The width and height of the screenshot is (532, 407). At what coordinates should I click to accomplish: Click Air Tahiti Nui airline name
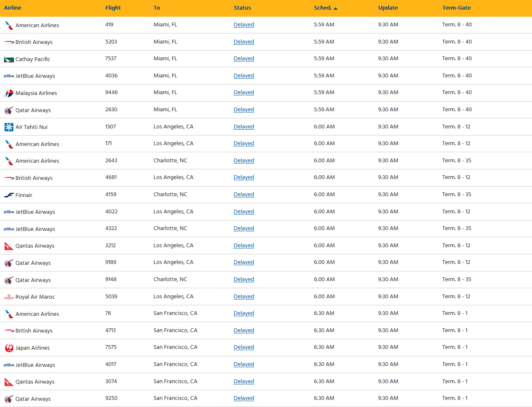pyautogui.click(x=32, y=127)
